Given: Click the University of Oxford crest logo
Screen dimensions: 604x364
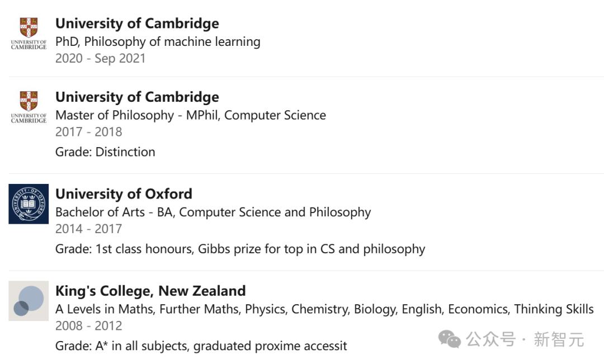Looking at the screenshot, I should tap(29, 204).
